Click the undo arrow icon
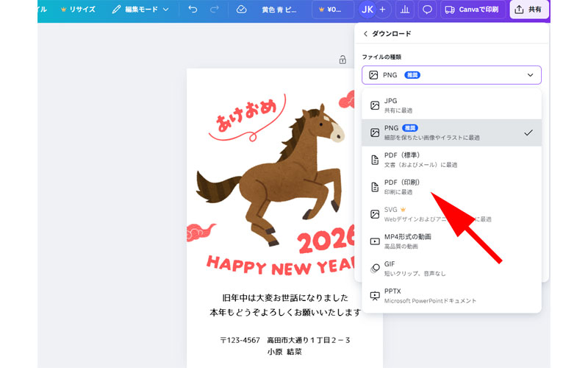This screenshot has width=588, height=368. tap(193, 9)
